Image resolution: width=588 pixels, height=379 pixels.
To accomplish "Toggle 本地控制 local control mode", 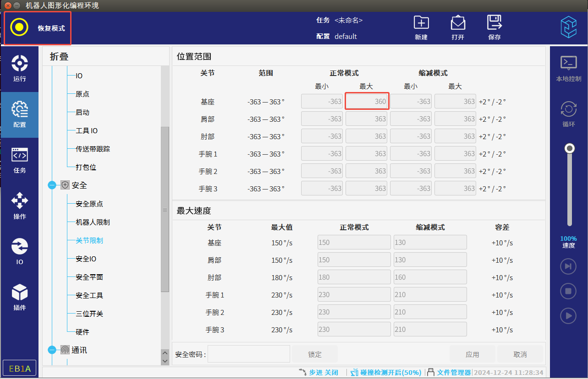I will pyautogui.click(x=568, y=68).
